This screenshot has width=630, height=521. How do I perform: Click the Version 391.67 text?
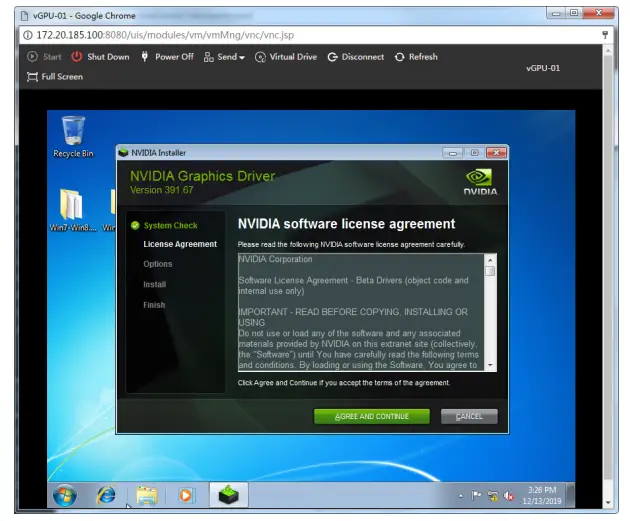[x=162, y=190]
